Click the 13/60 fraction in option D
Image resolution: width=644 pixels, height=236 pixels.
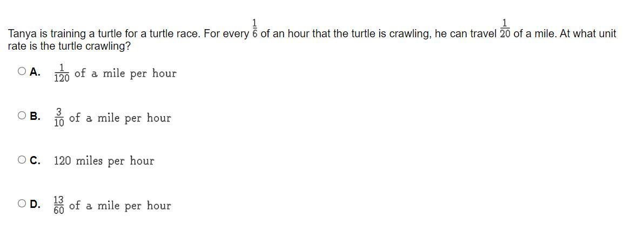(x=59, y=205)
